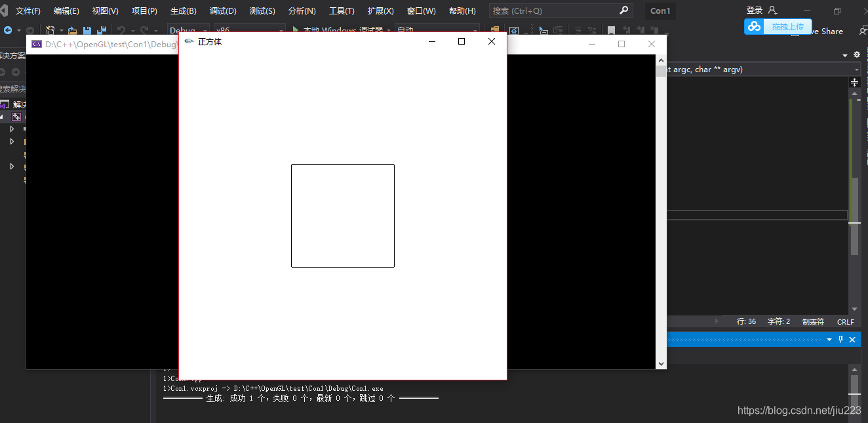
Task: Click inside the 搜索 (Ctrl+Q) search box
Action: [557, 10]
